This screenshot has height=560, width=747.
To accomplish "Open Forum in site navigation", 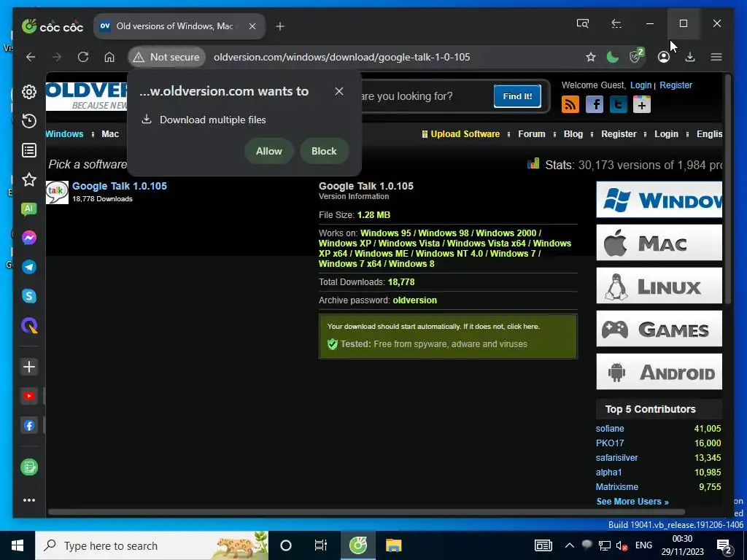I will tap(532, 134).
